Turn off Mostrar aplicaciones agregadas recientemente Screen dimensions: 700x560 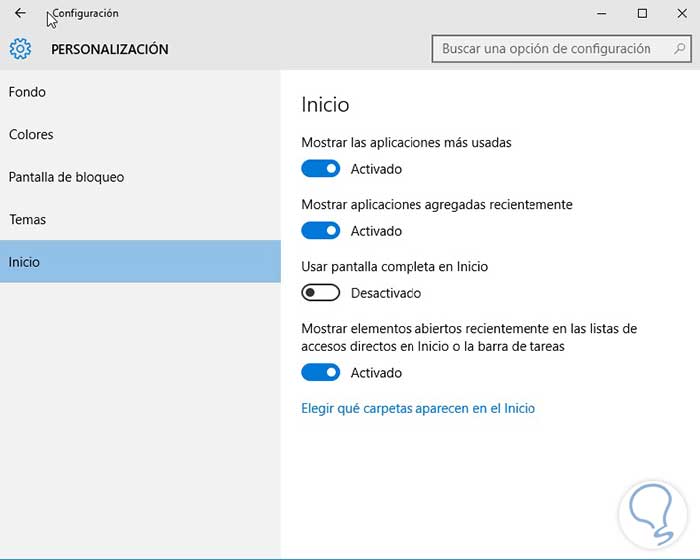[x=321, y=231]
